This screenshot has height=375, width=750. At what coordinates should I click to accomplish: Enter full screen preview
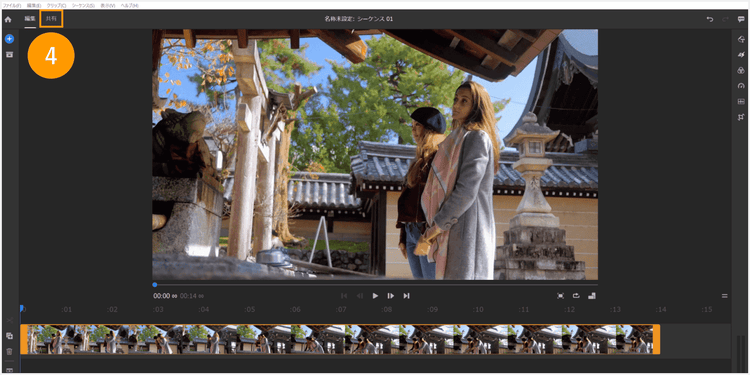[561, 296]
